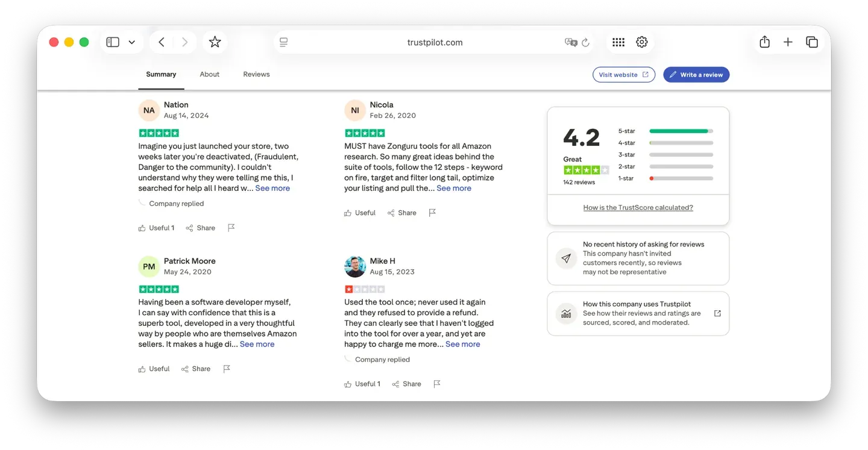This screenshot has height=450, width=868.
Task: Open How this company uses Trustpilot
Action: (638, 313)
